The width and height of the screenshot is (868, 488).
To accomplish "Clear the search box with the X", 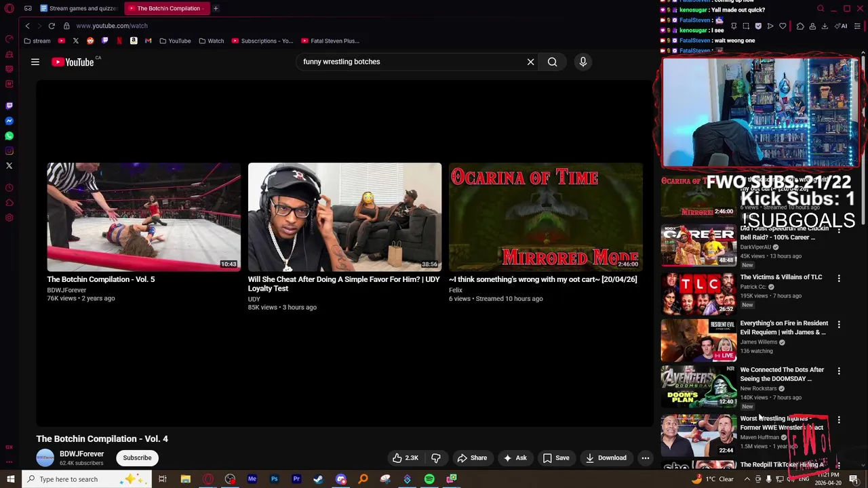I will [530, 62].
